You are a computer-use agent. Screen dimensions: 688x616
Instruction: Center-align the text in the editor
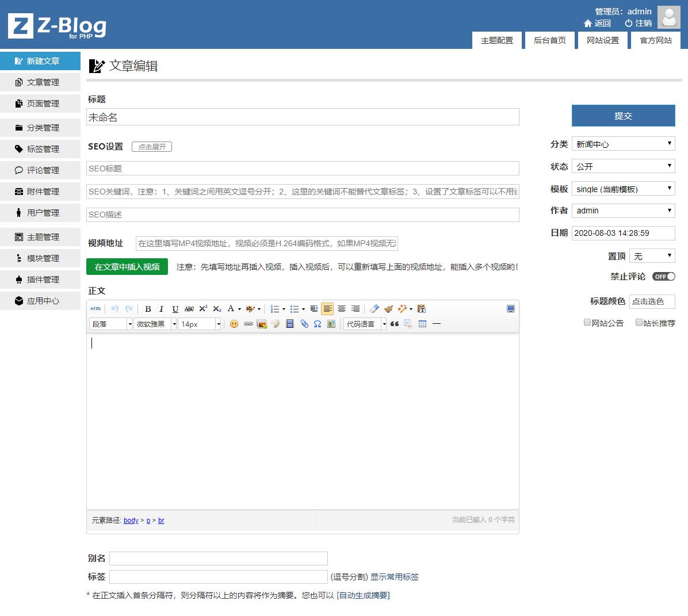point(342,309)
